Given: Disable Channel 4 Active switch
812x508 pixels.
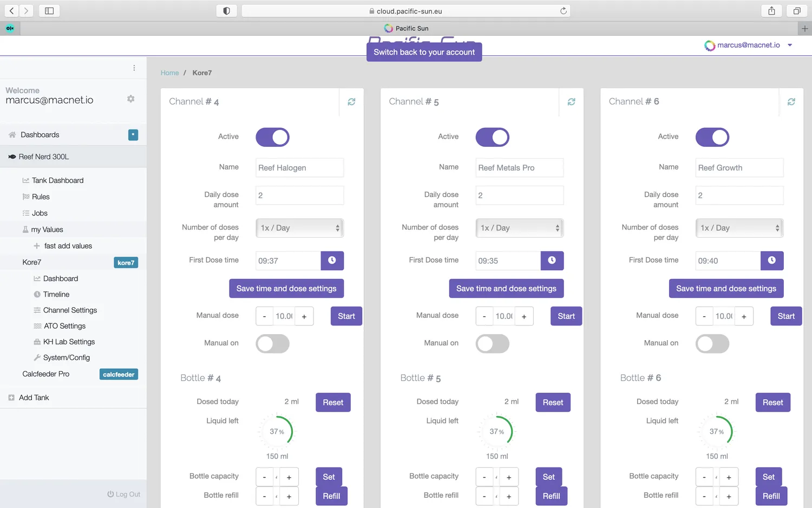Looking at the screenshot, I should point(272,137).
